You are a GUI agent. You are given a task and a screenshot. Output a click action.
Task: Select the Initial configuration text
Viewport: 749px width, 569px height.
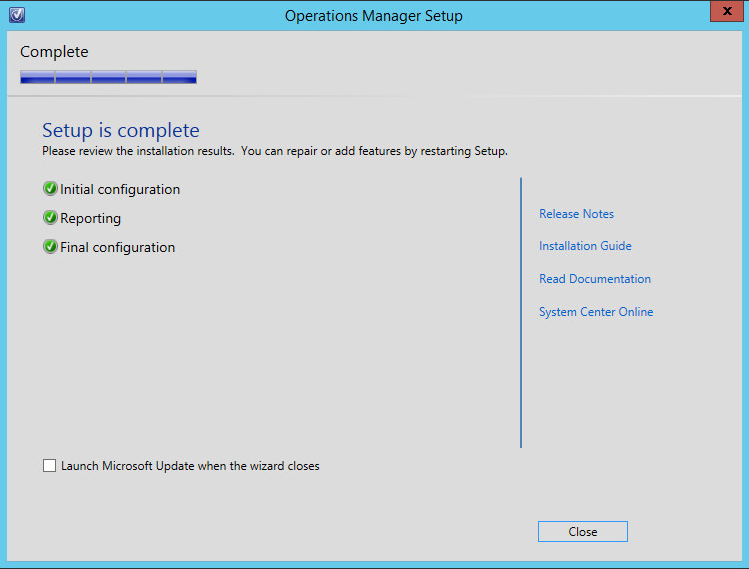coord(120,189)
